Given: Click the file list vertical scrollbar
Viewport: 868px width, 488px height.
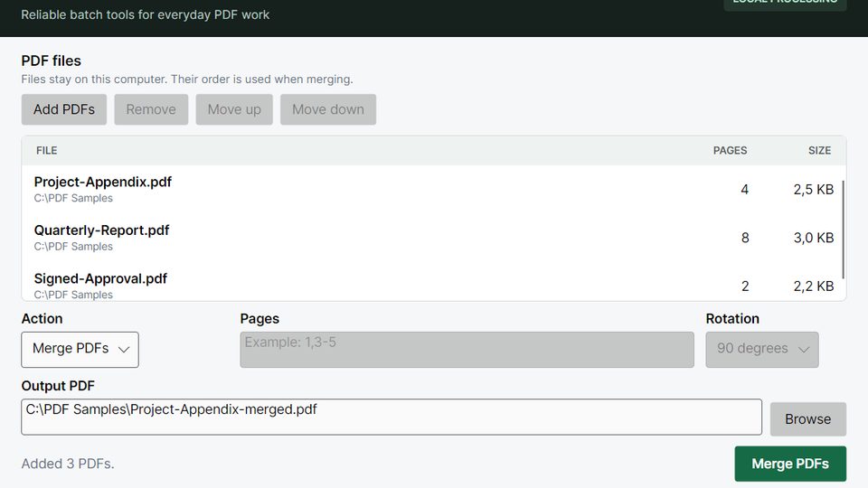Looking at the screenshot, I should tap(843, 230).
